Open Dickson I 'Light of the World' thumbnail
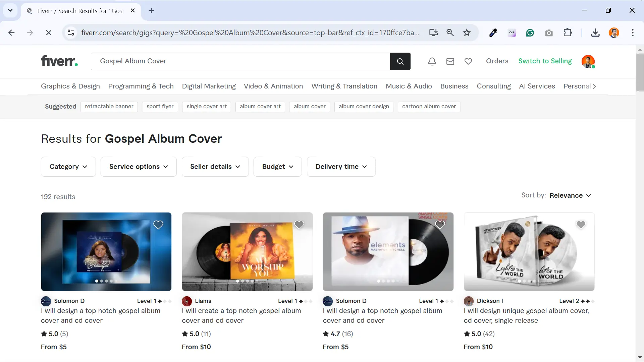644x362 pixels. tap(529, 252)
